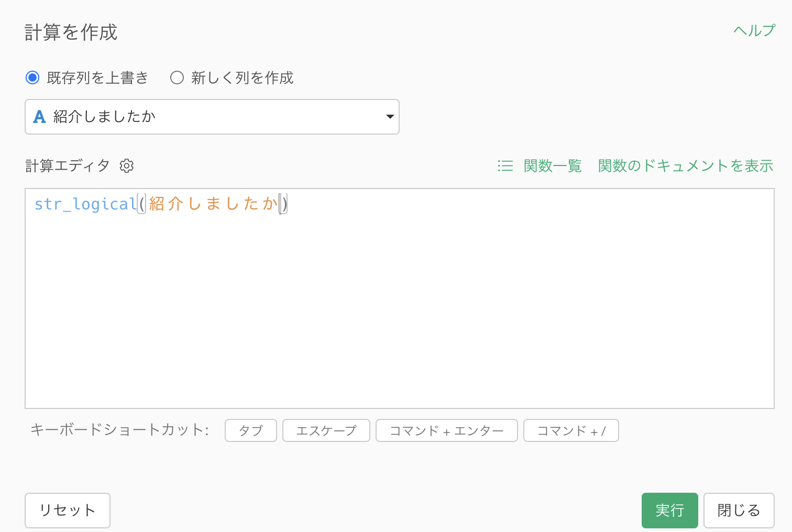Open the ヘルプ link
The image size is (792, 532).
click(x=754, y=30)
